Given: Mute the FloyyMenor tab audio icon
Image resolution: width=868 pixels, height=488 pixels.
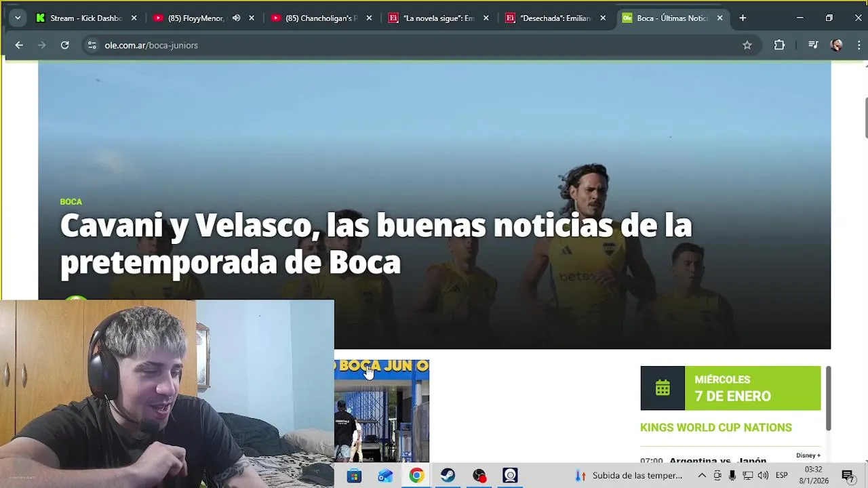Looking at the screenshot, I should coord(236,18).
